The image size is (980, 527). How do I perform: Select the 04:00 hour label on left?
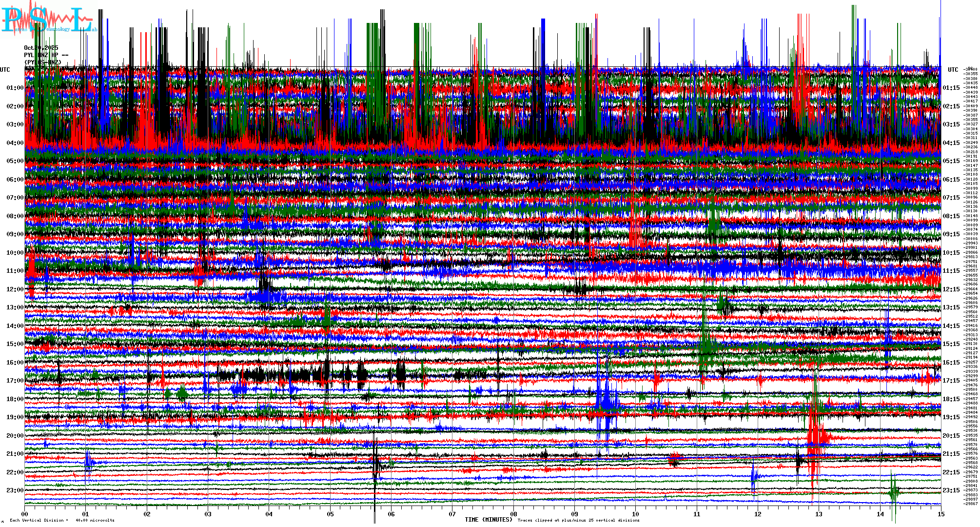pos(15,143)
